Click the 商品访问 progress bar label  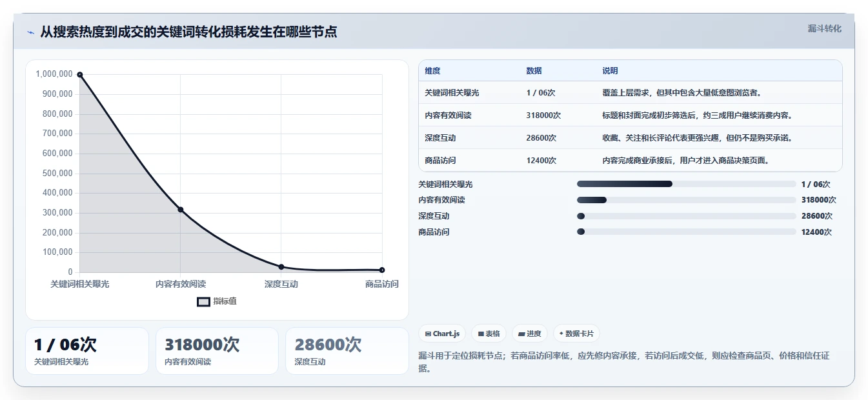pos(434,232)
